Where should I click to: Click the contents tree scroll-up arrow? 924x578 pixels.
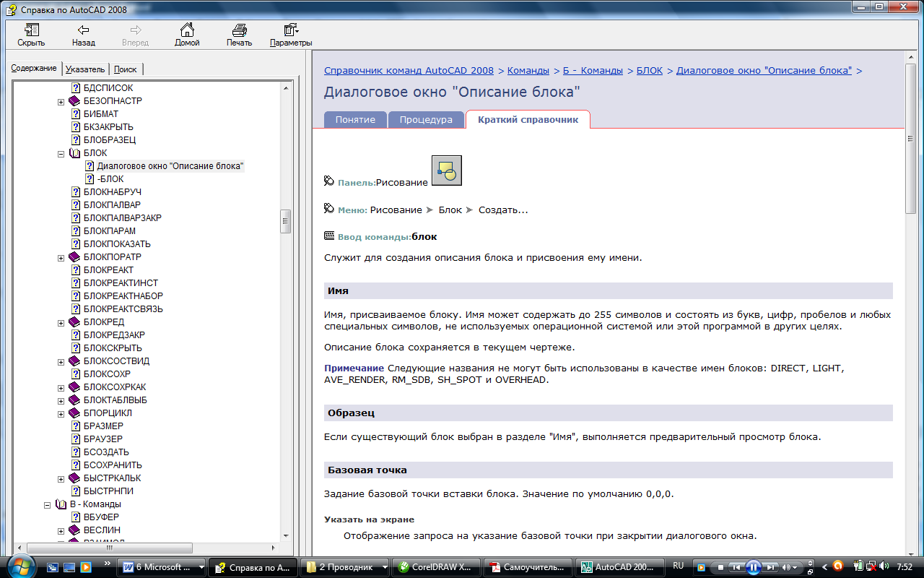coord(286,87)
